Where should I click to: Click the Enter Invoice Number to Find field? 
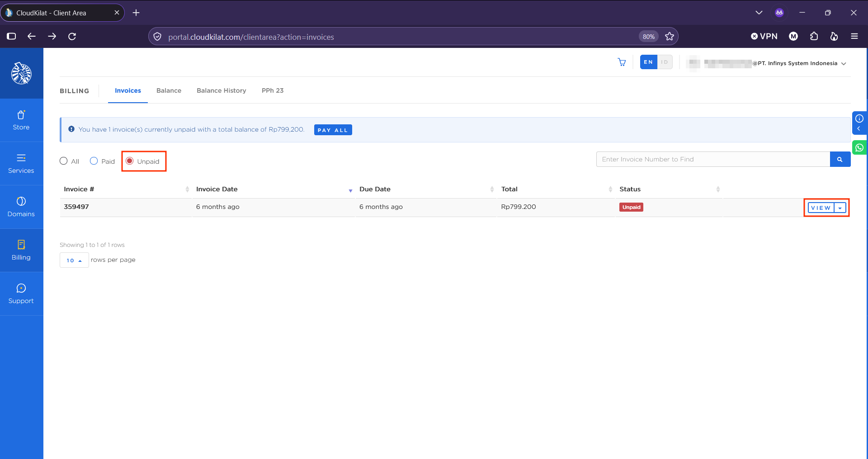click(x=713, y=159)
